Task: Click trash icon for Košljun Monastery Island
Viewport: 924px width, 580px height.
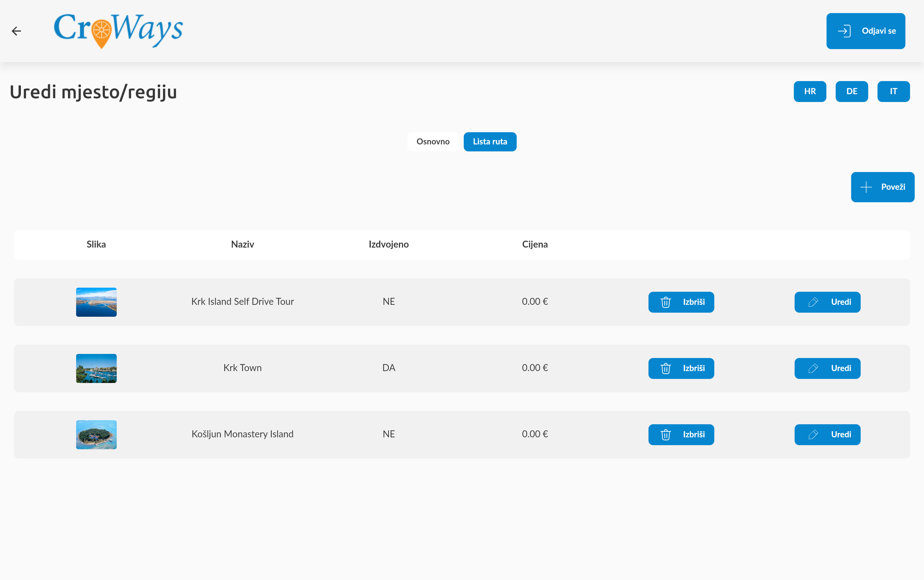Action: click(665, 435)
